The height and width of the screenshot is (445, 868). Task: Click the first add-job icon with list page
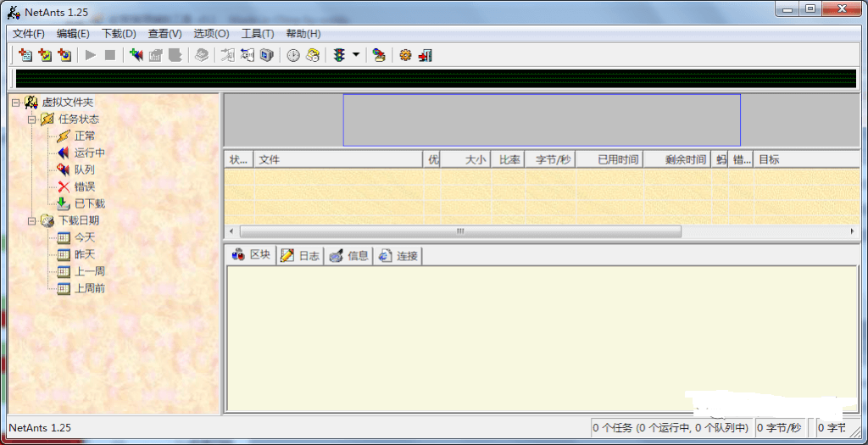(x=25, y=55)
